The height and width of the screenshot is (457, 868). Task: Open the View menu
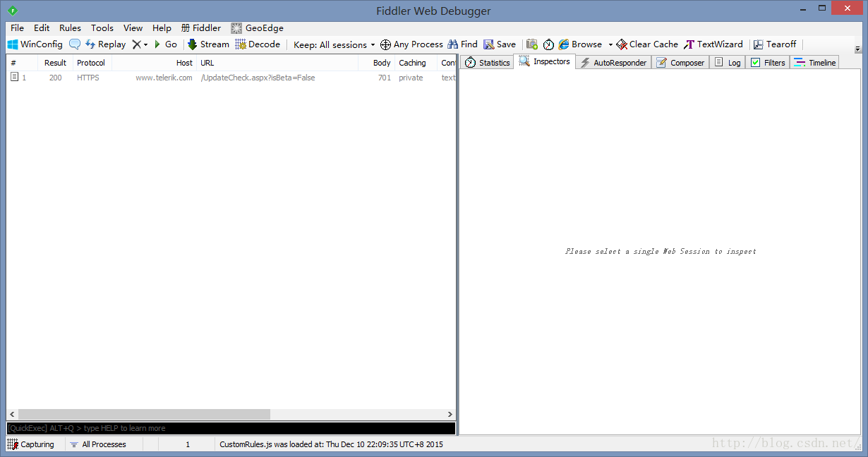click(x=133, y=28)
